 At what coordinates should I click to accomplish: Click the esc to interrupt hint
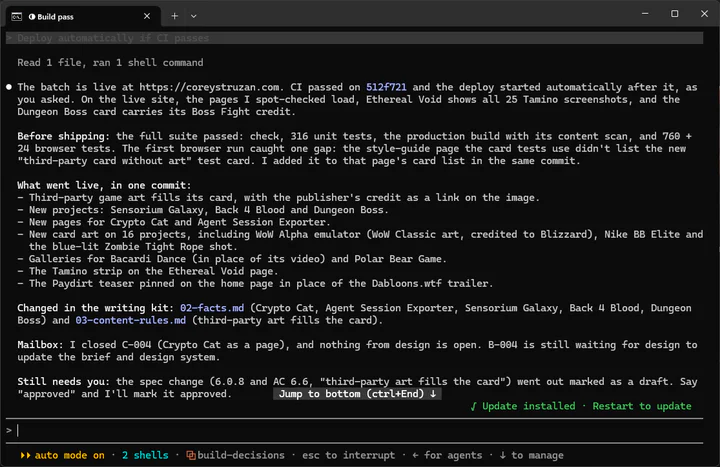(348, 455)
